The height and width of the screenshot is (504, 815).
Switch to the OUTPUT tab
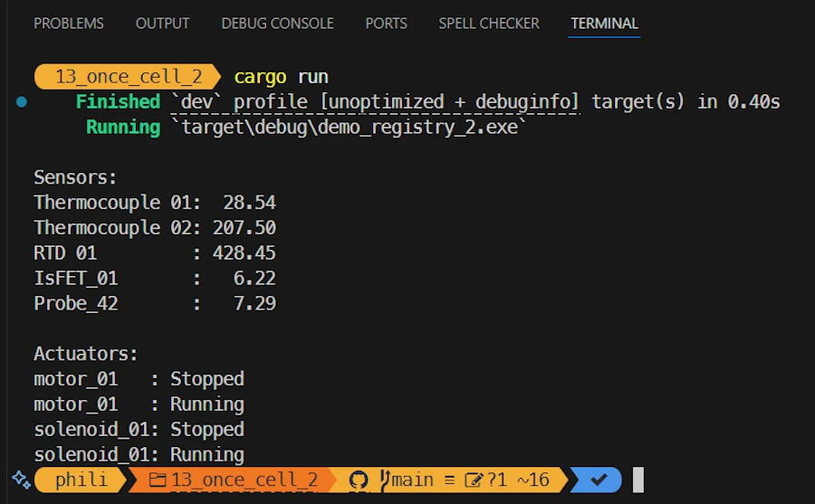click(x=162, y=24)
